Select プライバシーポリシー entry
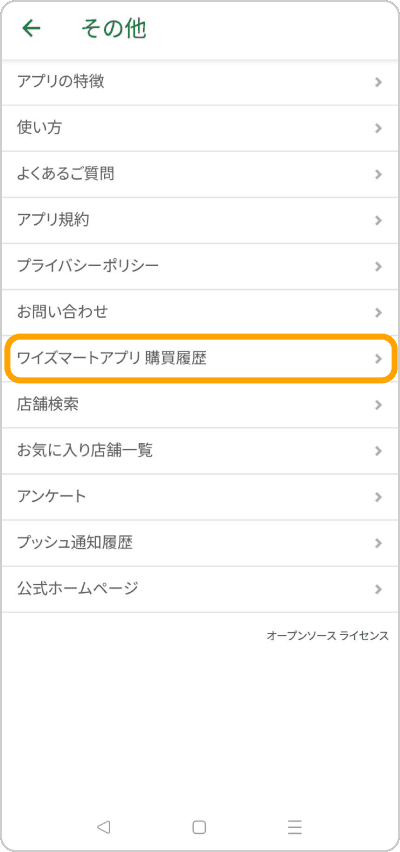 (200, 266)
